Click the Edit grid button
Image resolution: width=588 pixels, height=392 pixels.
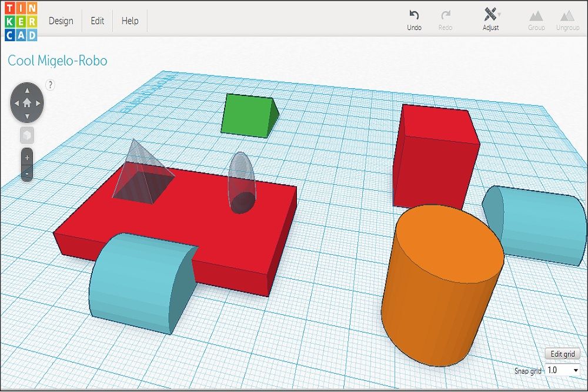coord(563,354)
